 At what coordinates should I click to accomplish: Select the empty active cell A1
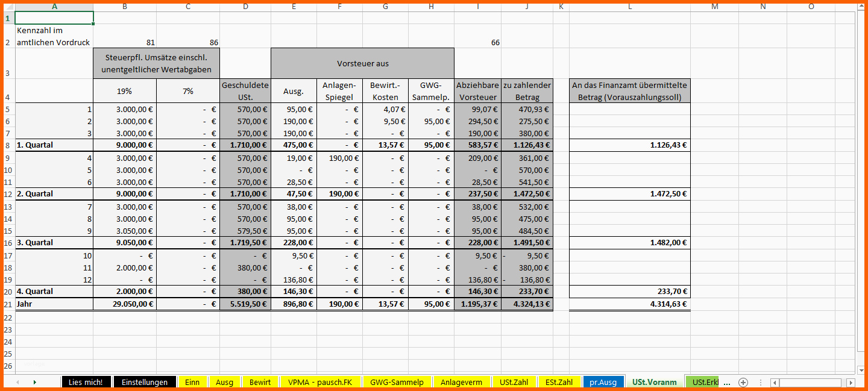coord(54,18)
